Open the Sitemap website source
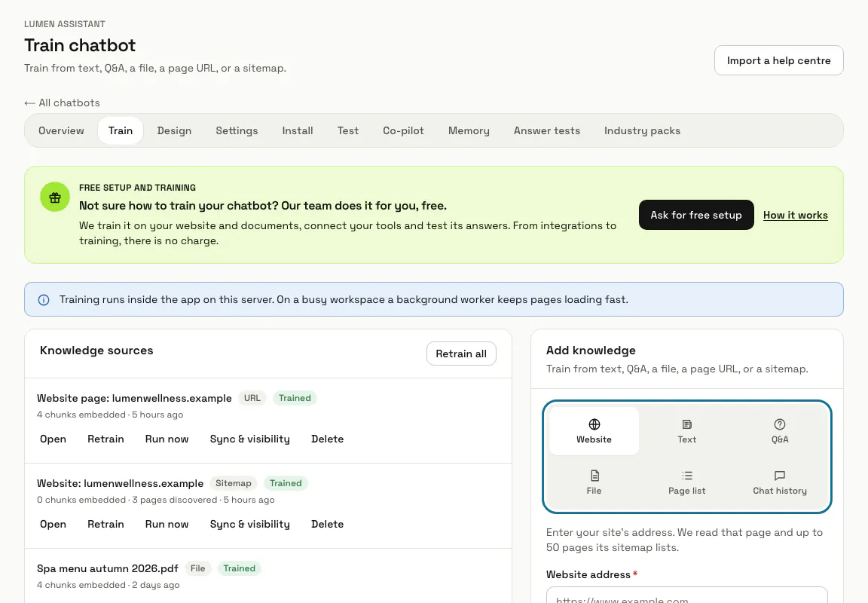868x603 pixels. click(x=53, y=525)
